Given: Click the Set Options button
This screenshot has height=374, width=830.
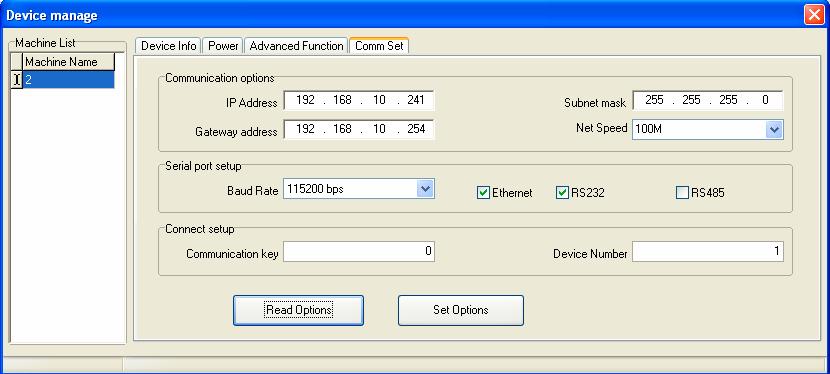Looking at the screenshot, I should [461, 310].
